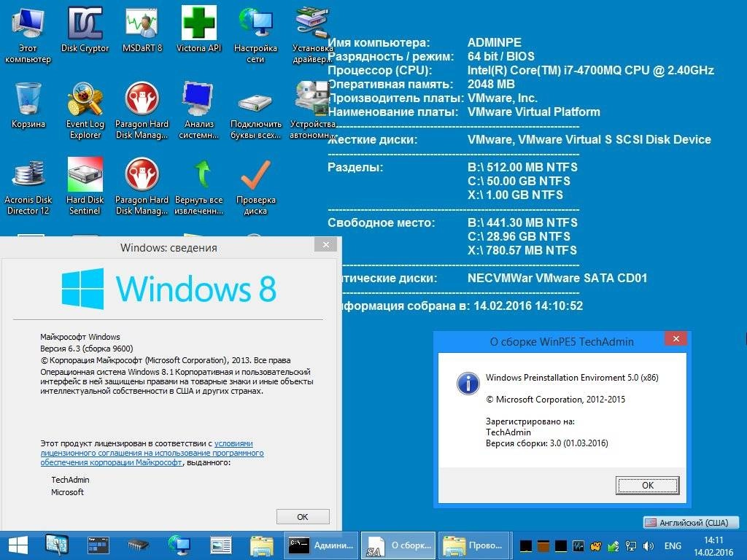Open the license agreement terms link

tap(152, 453)
